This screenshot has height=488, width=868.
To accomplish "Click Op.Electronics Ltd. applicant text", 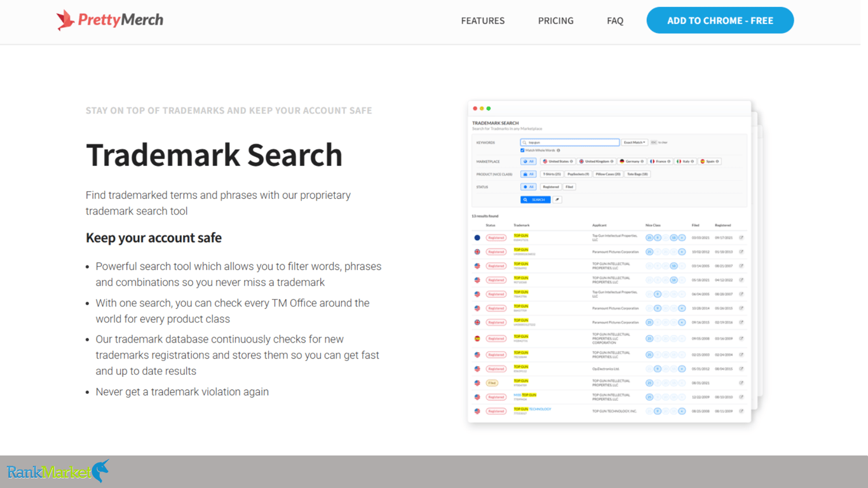I will (606, 369).
